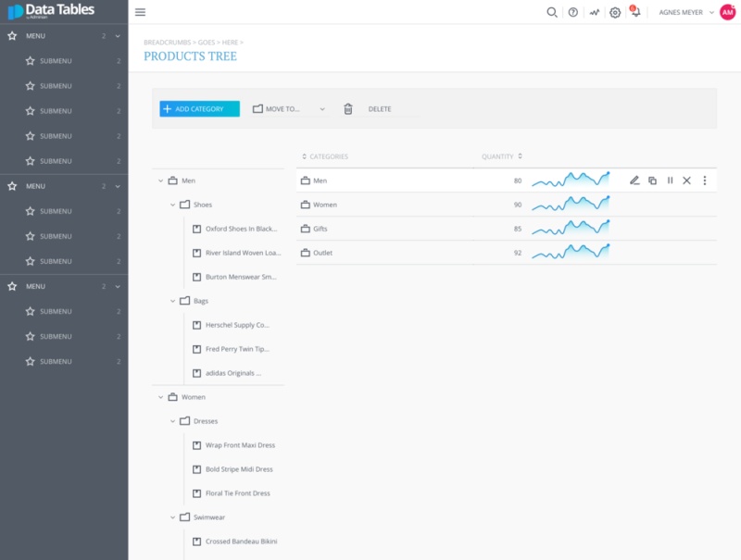Click the search magnifier icon
The width and height of the screenshot is (741, 560).
[552, 12]
